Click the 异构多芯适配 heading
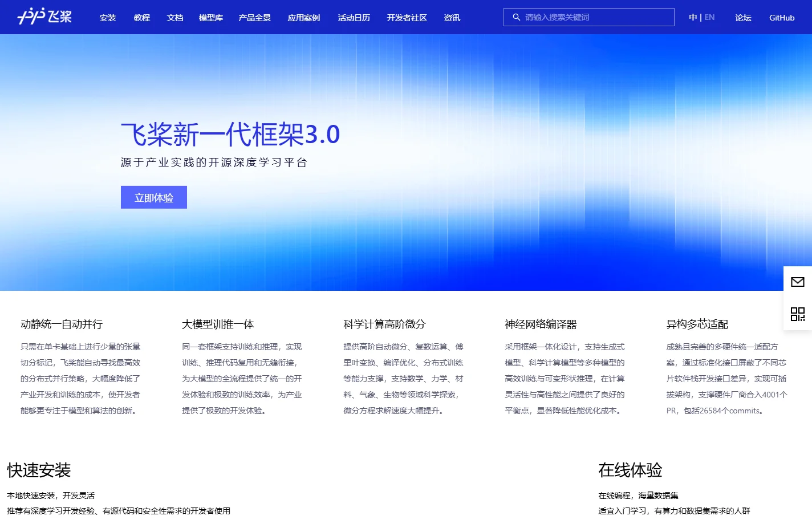Image resolution: width=812 pixels, height=532 pixels. point(697,324)
